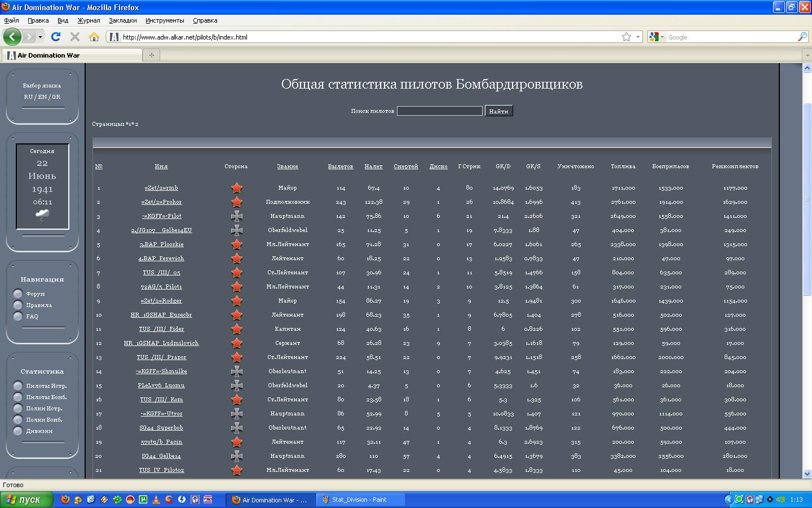Reload the page with the refresh icon
The height and width of the screenshot is (508, 812).
(x=55, y=37)
